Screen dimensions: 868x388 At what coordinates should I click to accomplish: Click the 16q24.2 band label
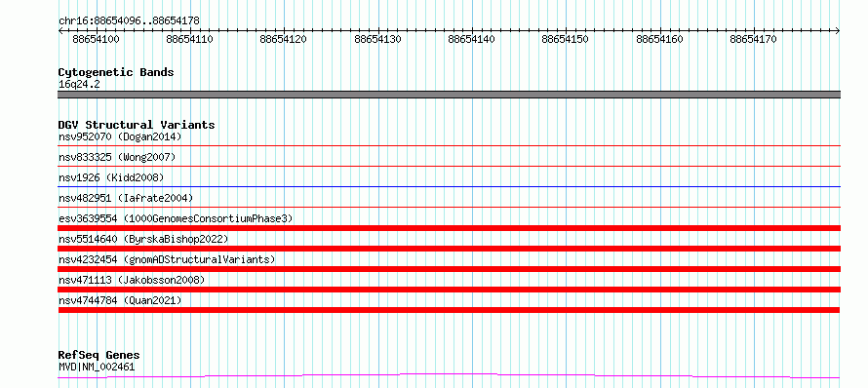[x=79, y=85]
